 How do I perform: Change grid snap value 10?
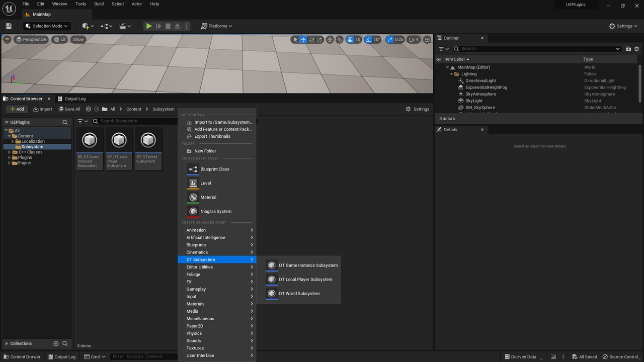coord(358,39)
